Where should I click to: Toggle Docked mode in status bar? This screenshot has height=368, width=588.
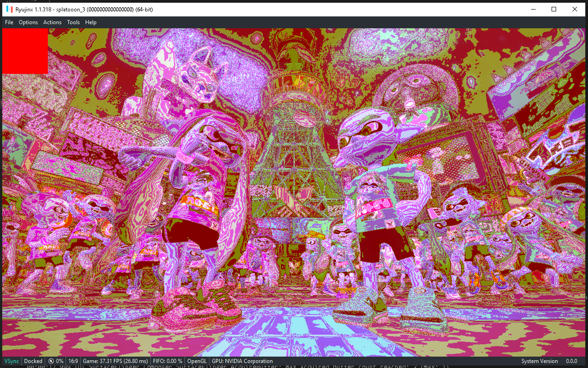(33, 361)
